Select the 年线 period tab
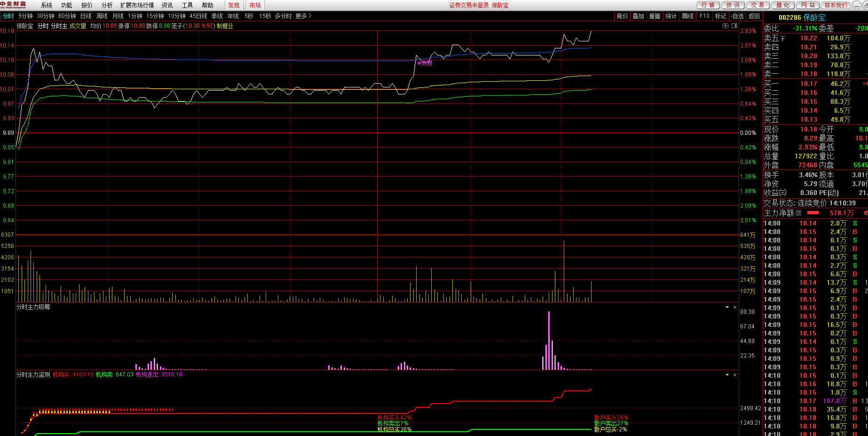This screenshot has width=868, height=436. point(233,16)
